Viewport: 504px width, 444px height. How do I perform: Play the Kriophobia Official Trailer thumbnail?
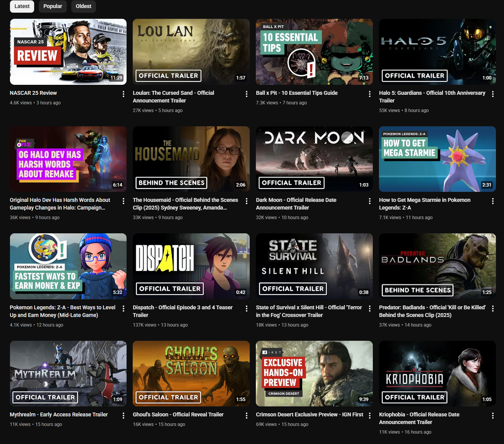(437, 373)
